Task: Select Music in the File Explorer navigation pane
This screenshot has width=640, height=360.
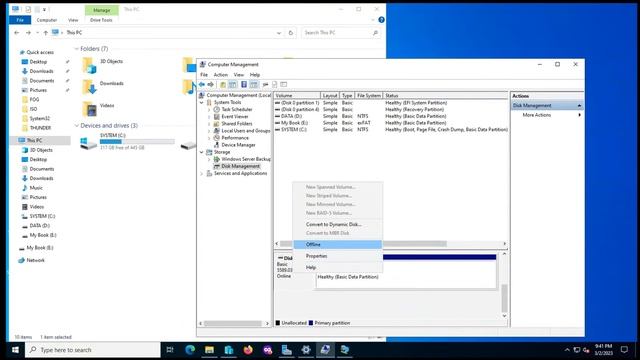Action: [x=36, y=188]
